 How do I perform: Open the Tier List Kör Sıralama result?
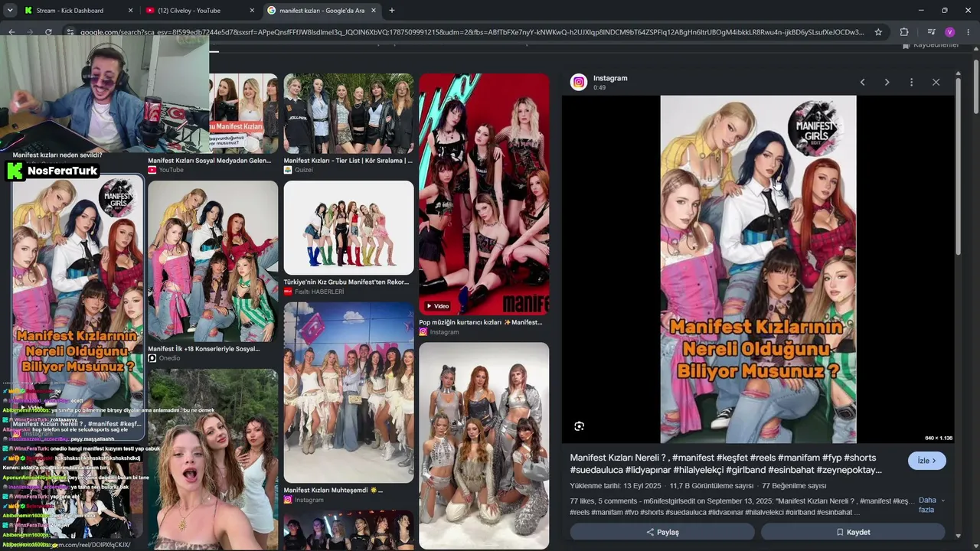pos(348,161)
